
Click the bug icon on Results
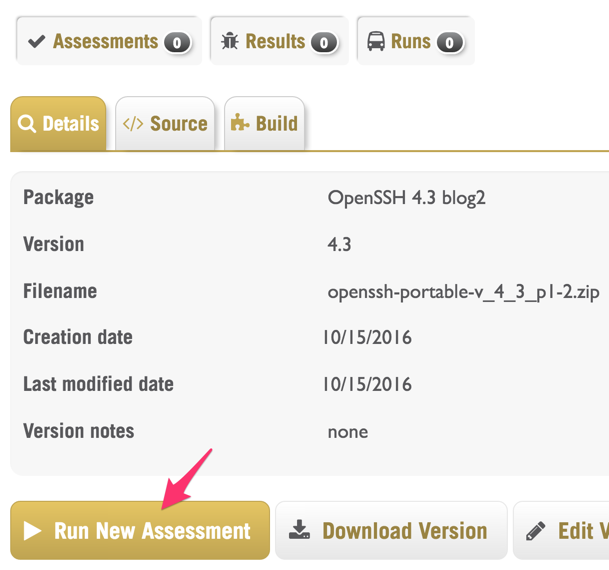point(230,41)
